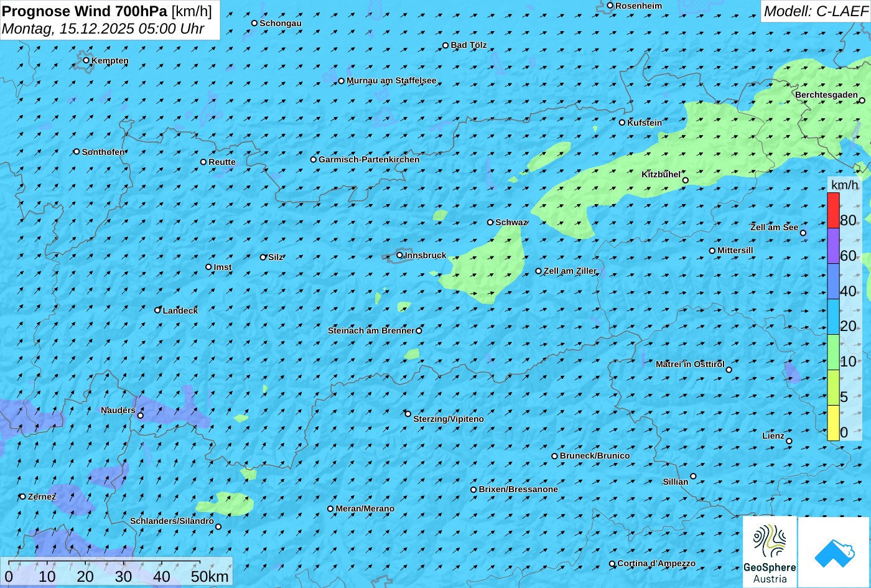Click the "Zell am Ziller" label
Screen dimensions: 871x588
(x=570, y=271)
